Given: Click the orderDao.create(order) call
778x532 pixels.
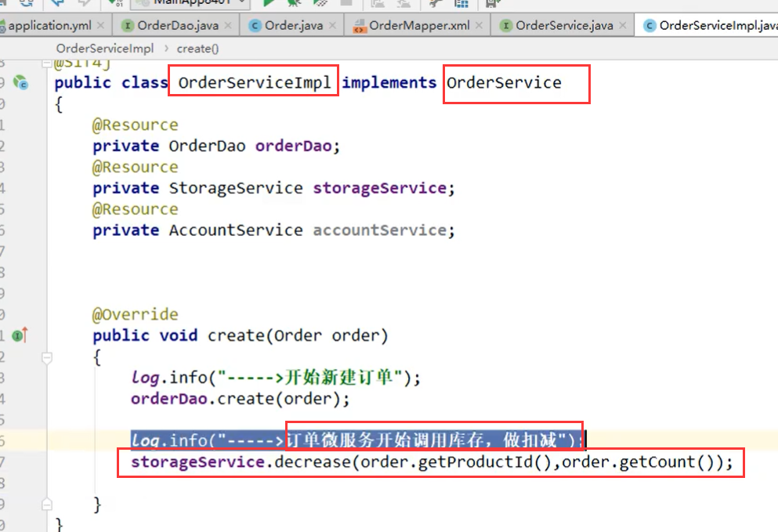Looking at the screenshot, I should (241, 399).
